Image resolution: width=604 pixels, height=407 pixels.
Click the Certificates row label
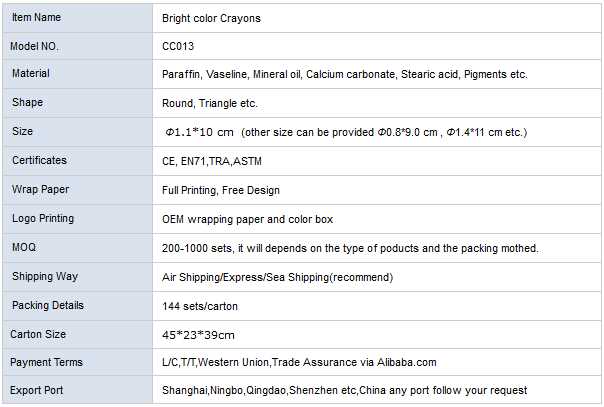pyautogui.click(x=40, y=161)
